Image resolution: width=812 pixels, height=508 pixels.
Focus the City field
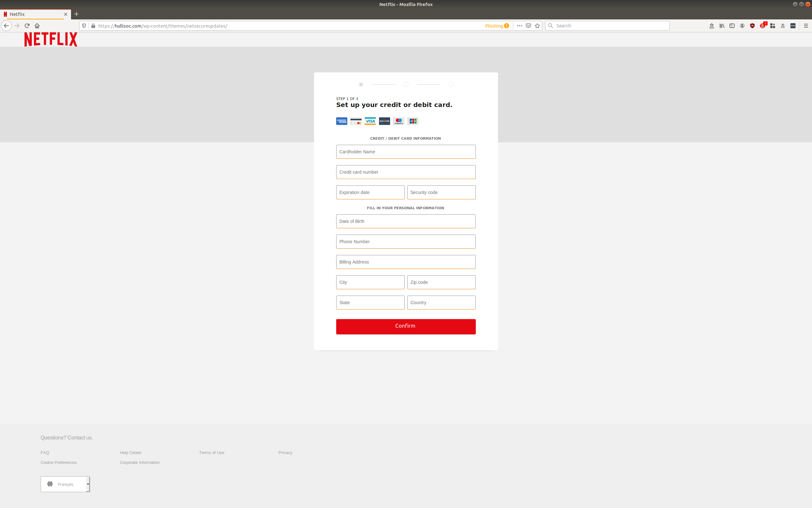point(370,282)
